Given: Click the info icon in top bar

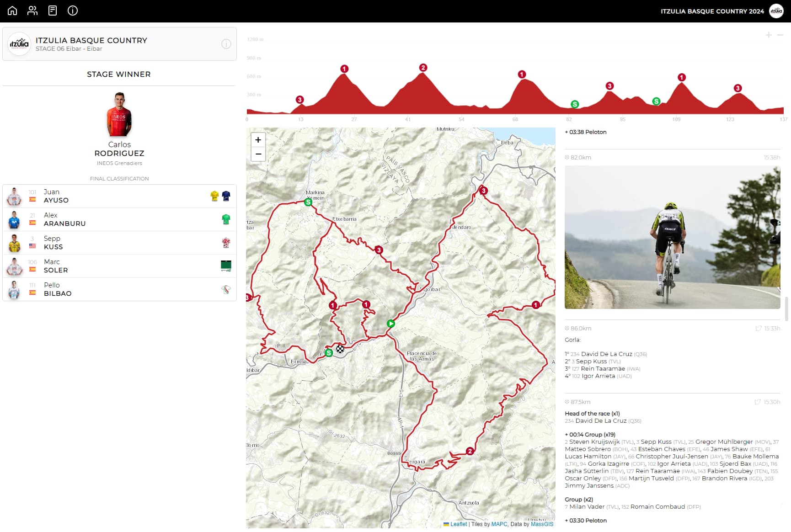Looking at the screenshot, I should click(x=73, y=11).
